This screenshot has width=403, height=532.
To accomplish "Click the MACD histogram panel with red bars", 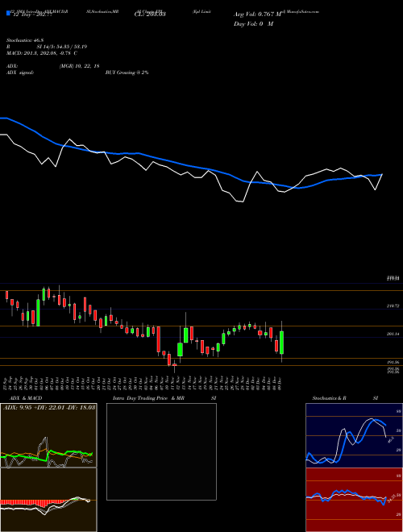I will pos(48,500).
